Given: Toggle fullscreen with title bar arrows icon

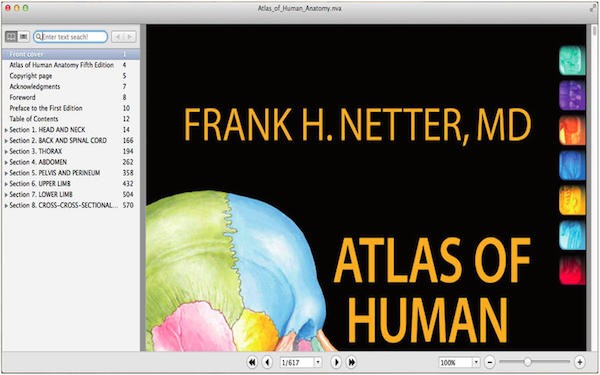Looking at the screenshot, I should coord(593,8).
